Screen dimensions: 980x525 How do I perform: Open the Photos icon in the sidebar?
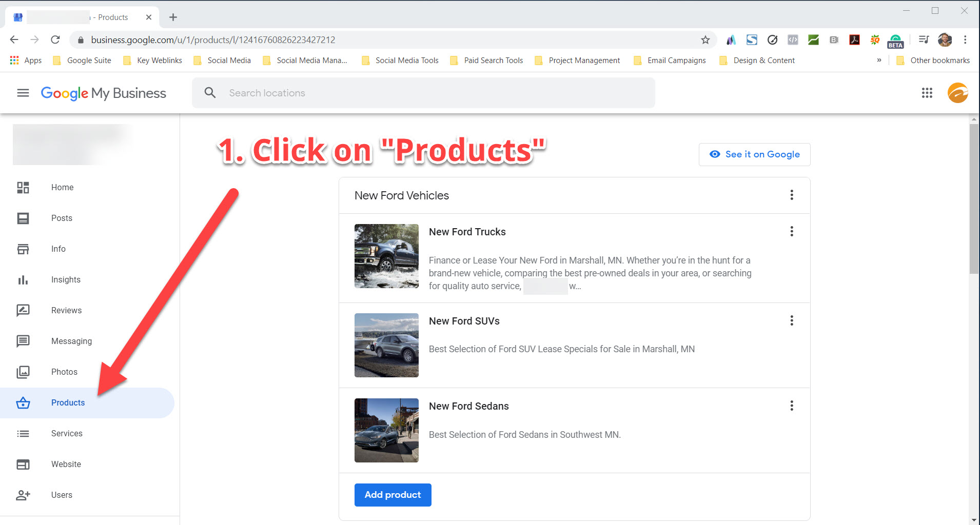click(23, 372)
